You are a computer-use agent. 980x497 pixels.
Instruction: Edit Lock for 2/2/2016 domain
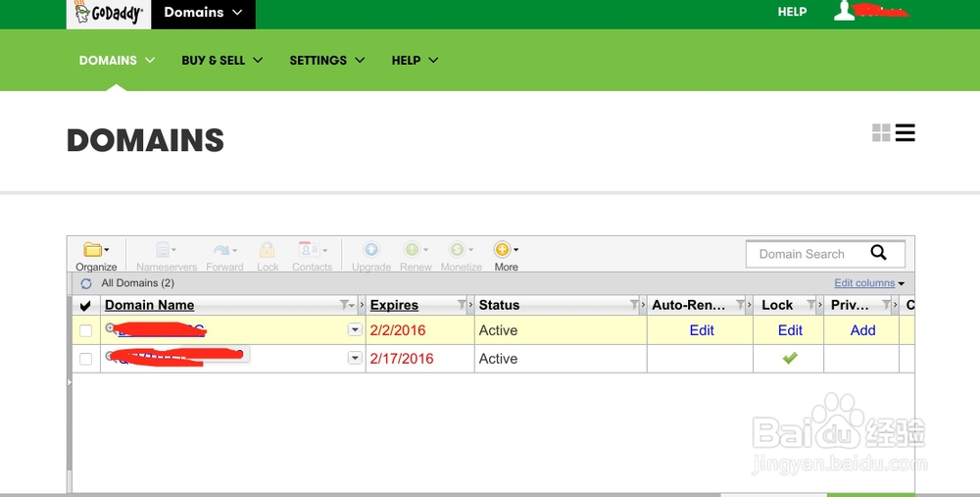(790, 330)
